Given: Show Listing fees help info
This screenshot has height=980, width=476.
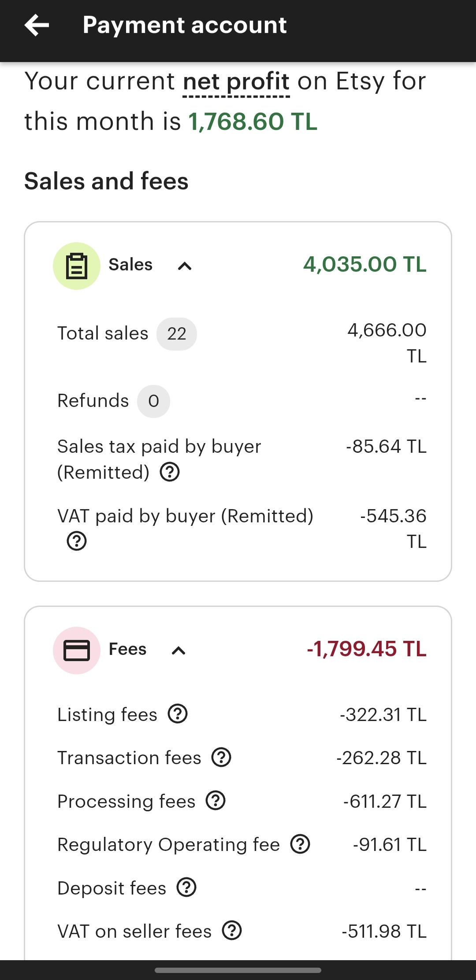Looking at the screenshot, I should pyautogui.click(x=178, y=714).
